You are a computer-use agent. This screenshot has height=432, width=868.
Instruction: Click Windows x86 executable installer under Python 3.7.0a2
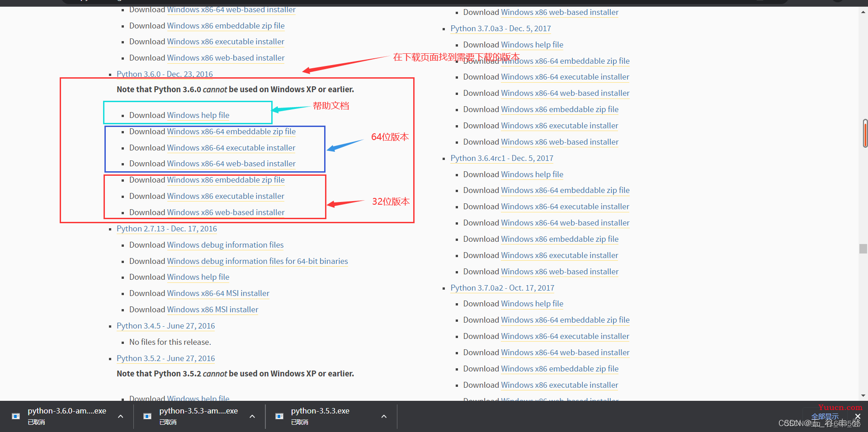[x=560, y=385]
